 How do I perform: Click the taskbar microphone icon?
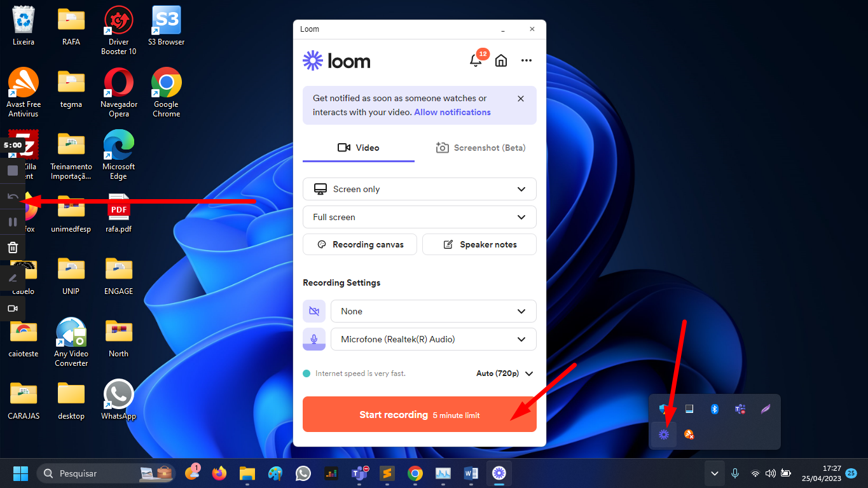coord(735,473)
